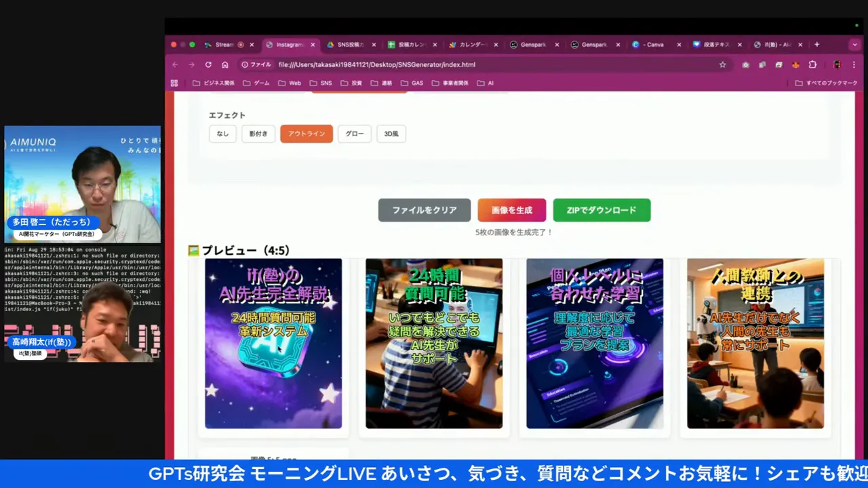Open the Chrome three-dot menu

854,64
